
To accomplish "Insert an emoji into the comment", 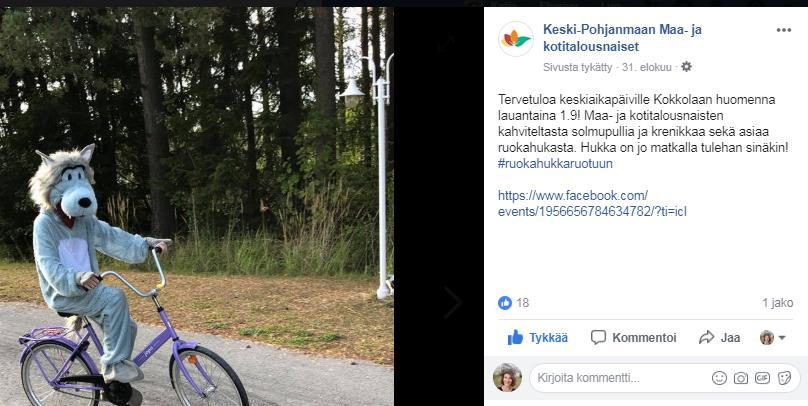I will point(719,378).
